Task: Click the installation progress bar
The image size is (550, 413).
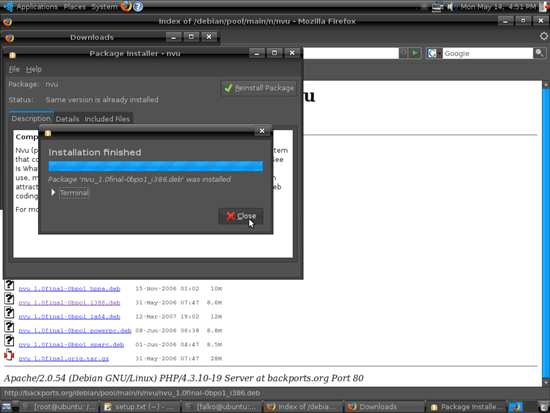Action: click(x=156, y=166)
